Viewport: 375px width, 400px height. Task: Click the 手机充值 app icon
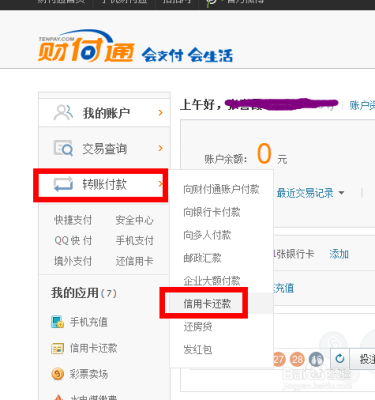pyautogui.click(x=57, y=322)
